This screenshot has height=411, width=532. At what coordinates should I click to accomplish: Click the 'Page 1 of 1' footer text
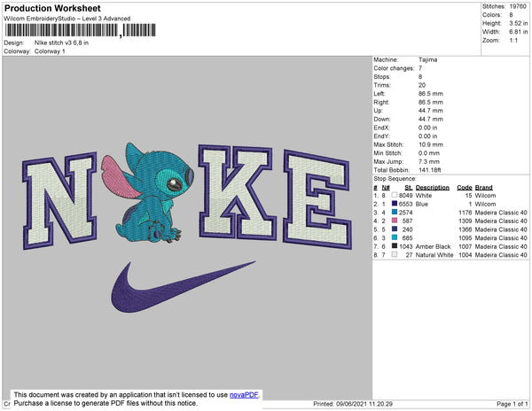(x=512, y=404)
